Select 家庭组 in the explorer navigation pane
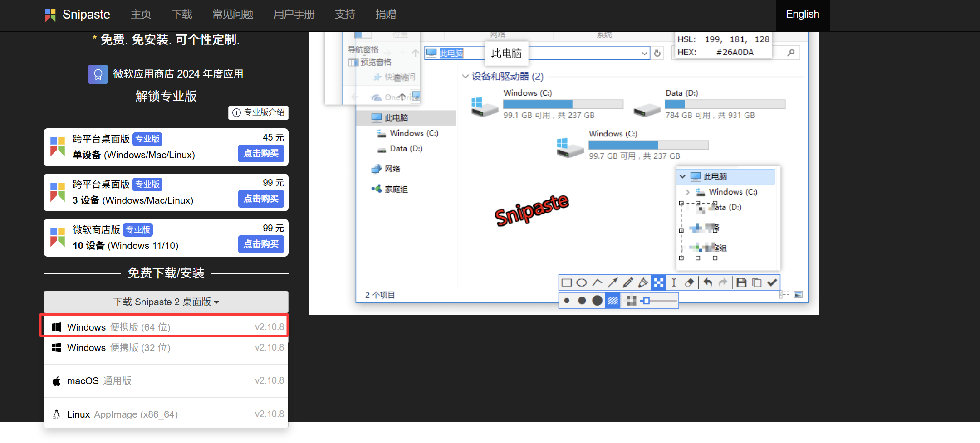 tap(390, 189)
